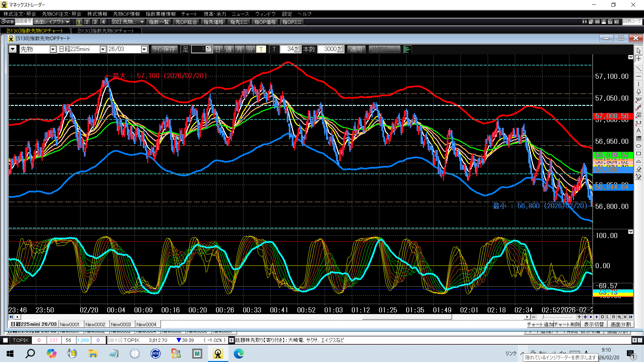
Task: Click the magnifier zoom icon below chart
Action: [x=619, y=317]
